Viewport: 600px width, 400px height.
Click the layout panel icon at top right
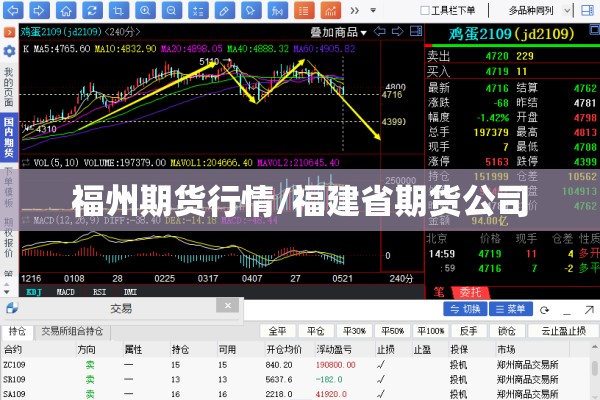point(587,10)
